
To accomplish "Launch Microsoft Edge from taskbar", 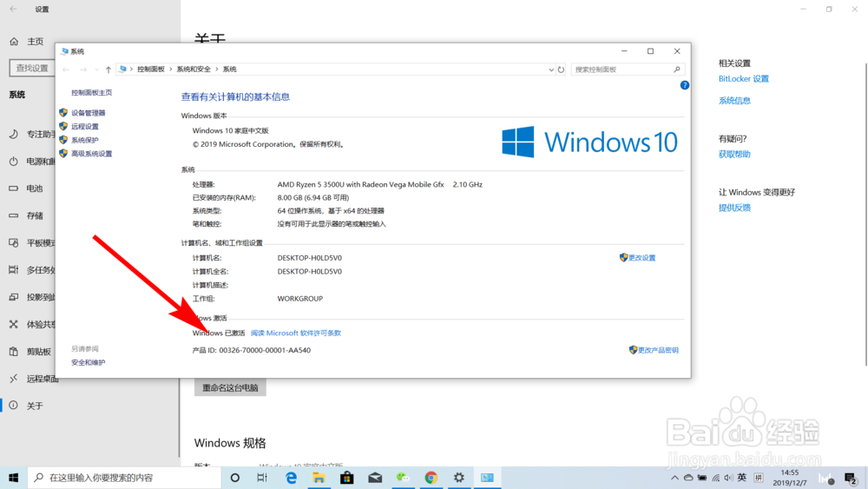I will click(291, 478).
